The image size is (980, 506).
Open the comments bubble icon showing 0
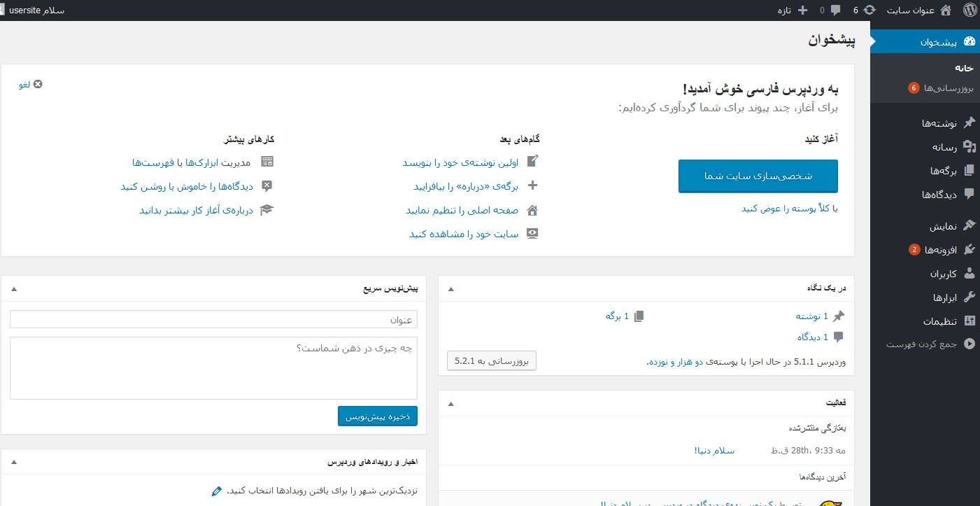pyautogui.click(x=835, y=10)
